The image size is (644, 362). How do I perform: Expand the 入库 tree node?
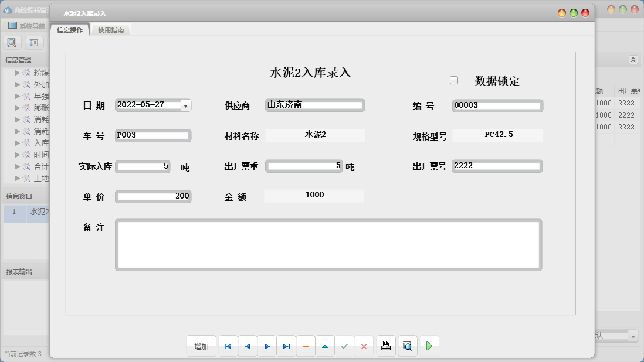tap(18, 143)
